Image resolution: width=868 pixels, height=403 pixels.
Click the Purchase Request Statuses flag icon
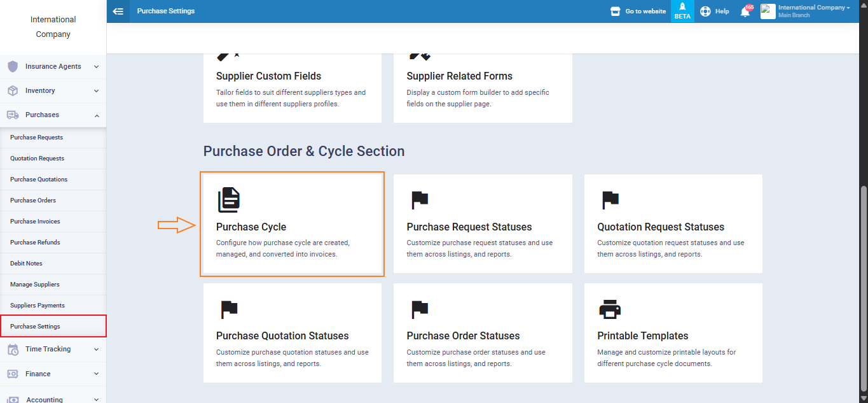click(420, 200)
